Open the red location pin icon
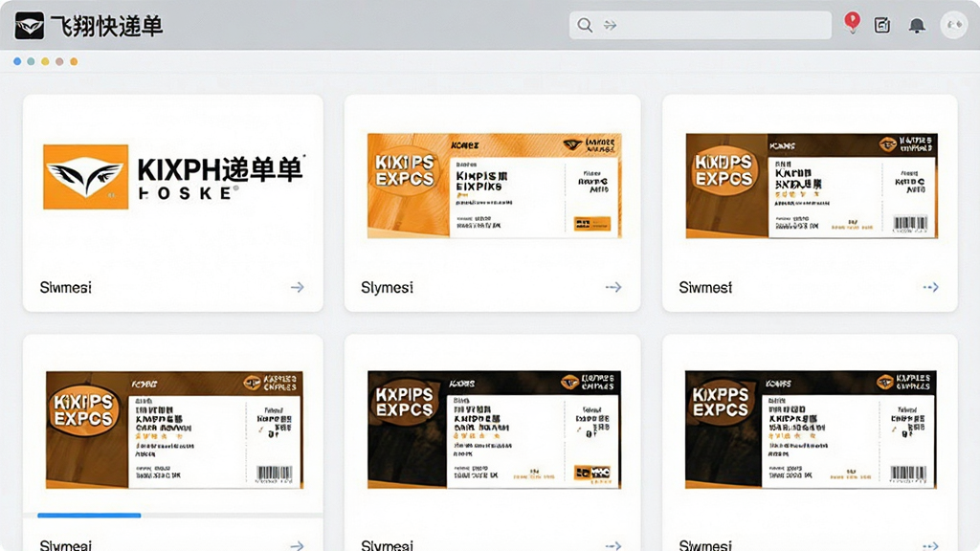This screenshot has height=551, width=980. [851, 23]
